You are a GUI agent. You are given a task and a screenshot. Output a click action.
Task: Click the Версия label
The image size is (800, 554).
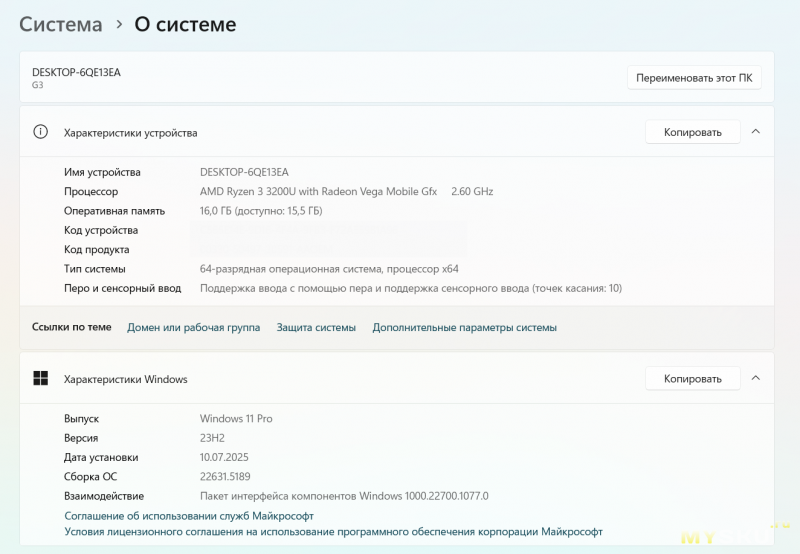(81, 438)
